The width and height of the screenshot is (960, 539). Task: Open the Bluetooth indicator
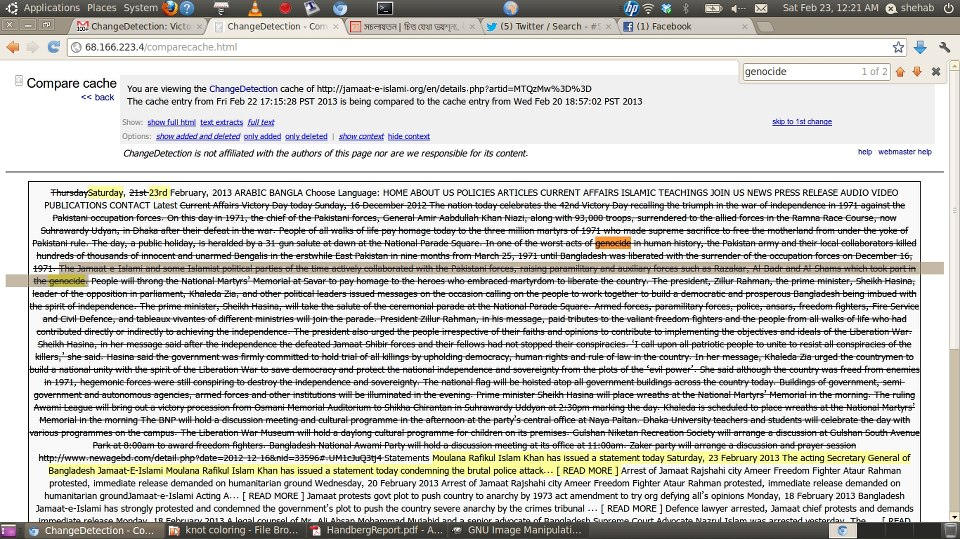(x=686, y=8)
